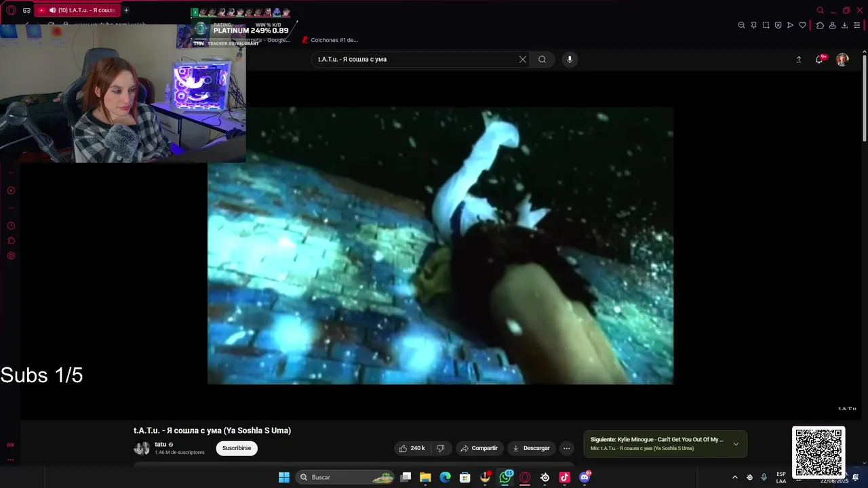Click the YouTube search magnifier button

(x=542, y=59)
